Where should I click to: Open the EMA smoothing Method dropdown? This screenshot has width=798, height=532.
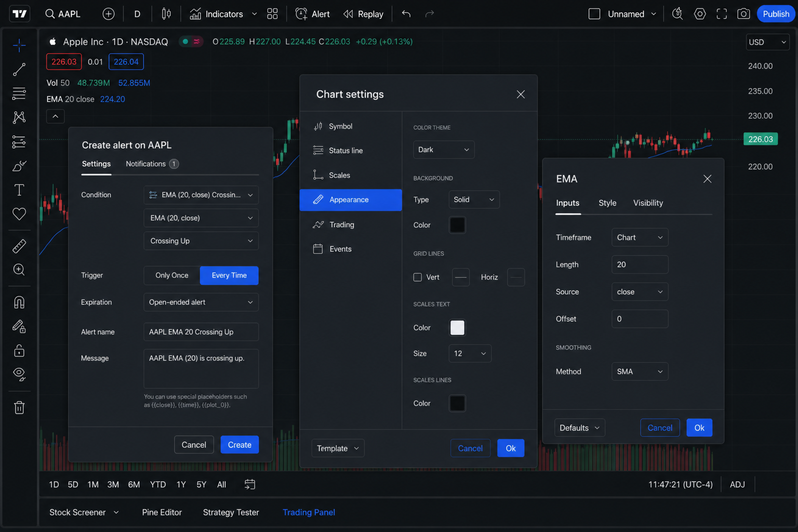pyautogui.click(x=640, y=371)
